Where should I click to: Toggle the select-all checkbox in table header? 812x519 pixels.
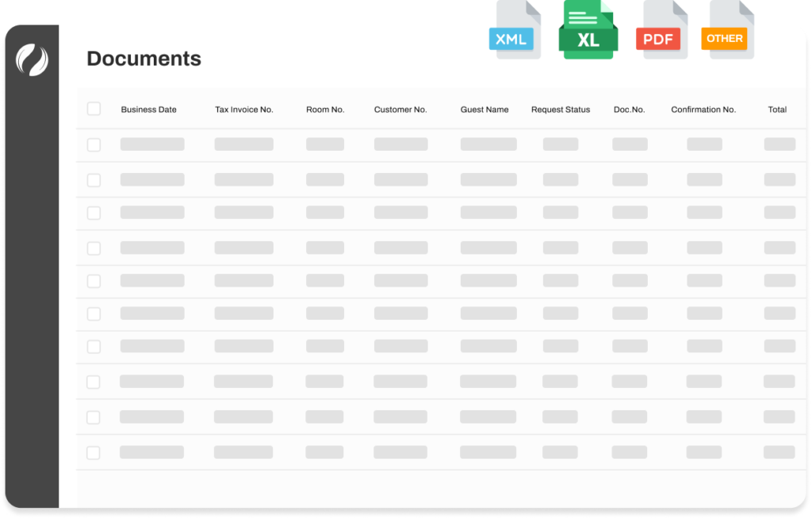(94, 109)
